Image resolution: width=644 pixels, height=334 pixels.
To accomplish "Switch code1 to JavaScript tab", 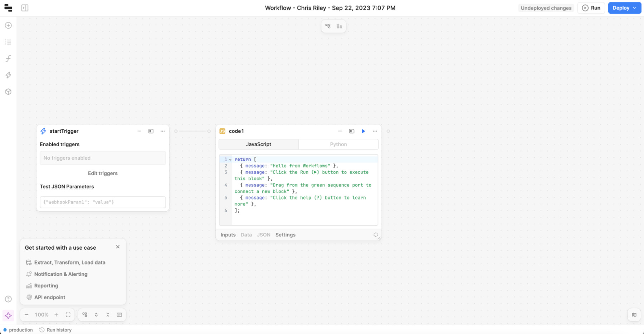I will pyautogui.click(x=259, y=144).
